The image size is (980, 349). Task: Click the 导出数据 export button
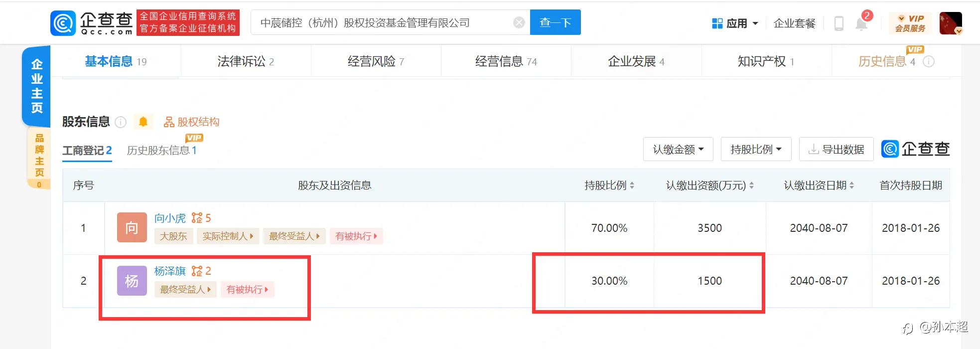coord(836,149)
